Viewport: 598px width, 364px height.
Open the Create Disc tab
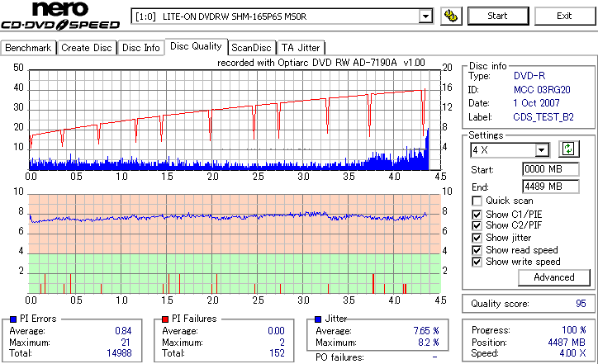click(x=87, y=48)
